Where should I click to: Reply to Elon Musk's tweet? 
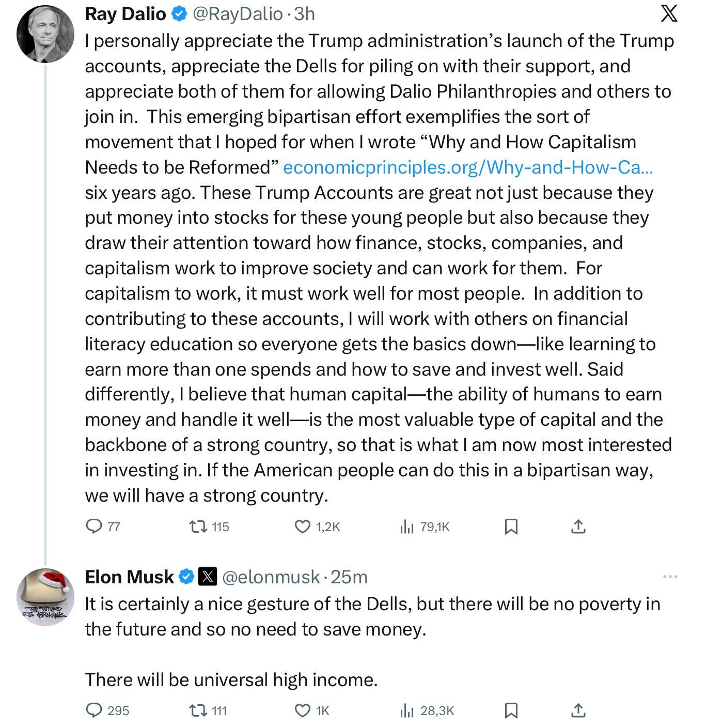[94, 710]
